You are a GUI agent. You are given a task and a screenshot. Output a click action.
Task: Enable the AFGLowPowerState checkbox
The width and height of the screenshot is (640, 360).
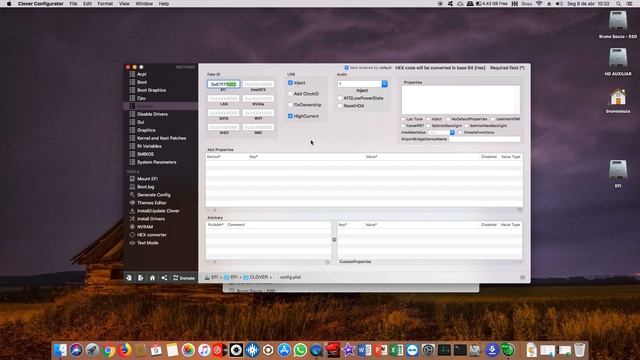pos(340,98)
